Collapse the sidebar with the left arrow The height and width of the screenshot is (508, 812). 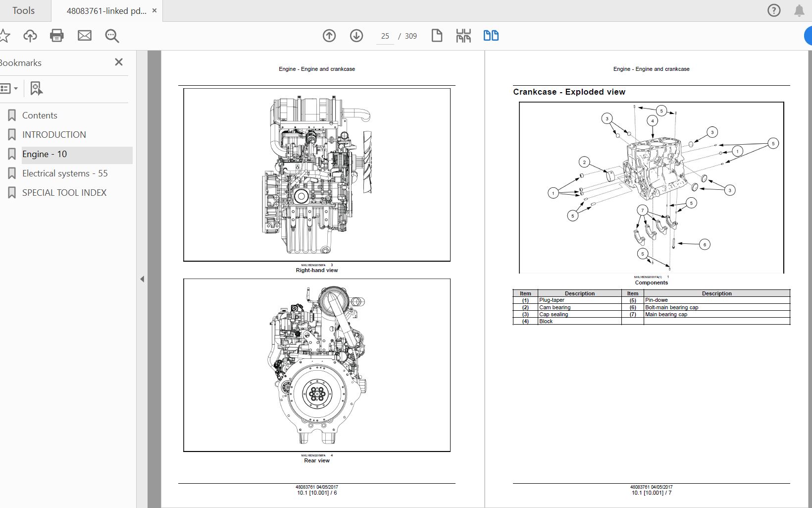click(x=142, y=279)
